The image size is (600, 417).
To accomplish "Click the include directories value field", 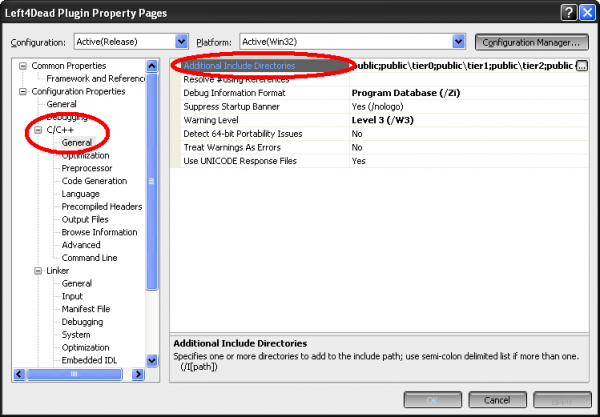I will pyautogui.click(x=463, y=66).
